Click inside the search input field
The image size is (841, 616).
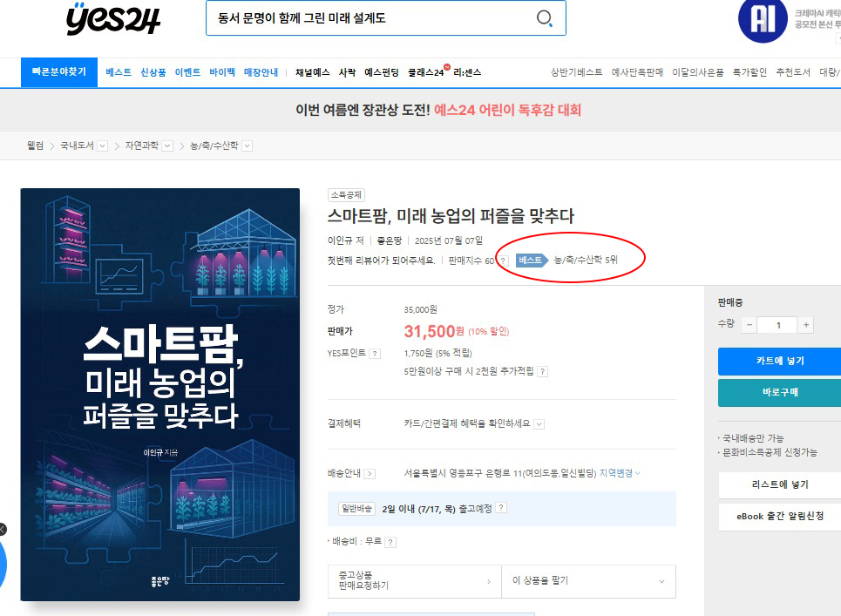pyautogui.click(x=370, y=18)
